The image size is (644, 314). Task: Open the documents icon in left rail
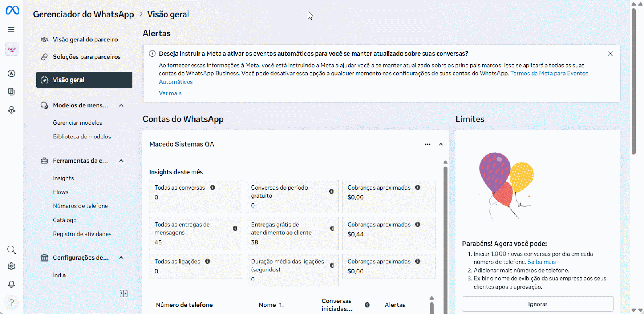point(12,92)
